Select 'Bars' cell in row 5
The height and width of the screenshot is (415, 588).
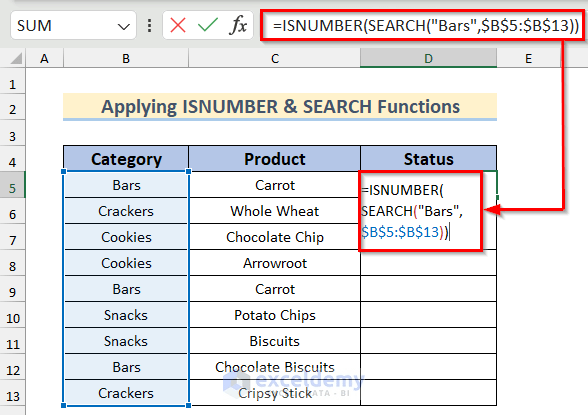[126, 185]
